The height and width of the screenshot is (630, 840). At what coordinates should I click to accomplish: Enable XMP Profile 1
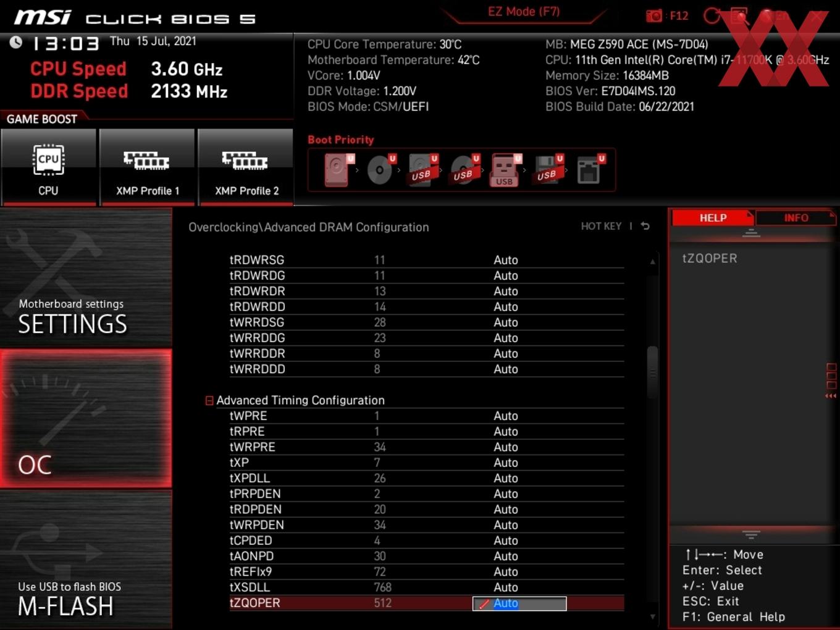[x=147, y=166]
